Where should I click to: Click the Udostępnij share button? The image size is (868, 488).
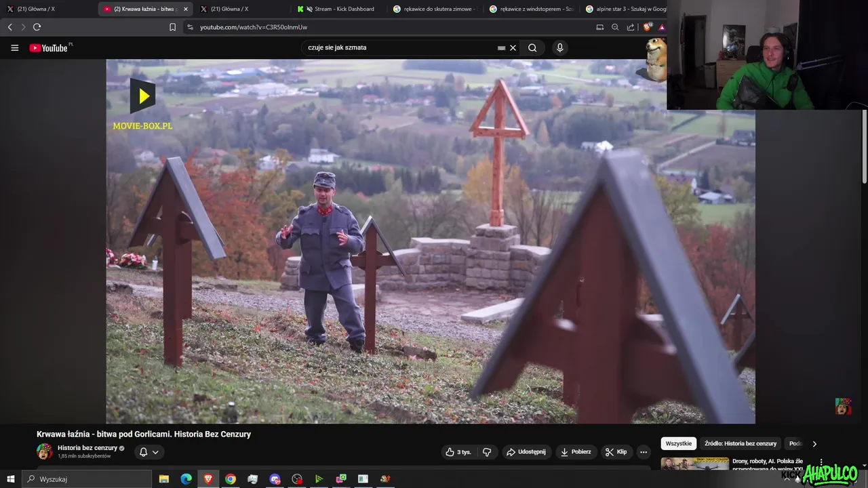tap(526, 452)
